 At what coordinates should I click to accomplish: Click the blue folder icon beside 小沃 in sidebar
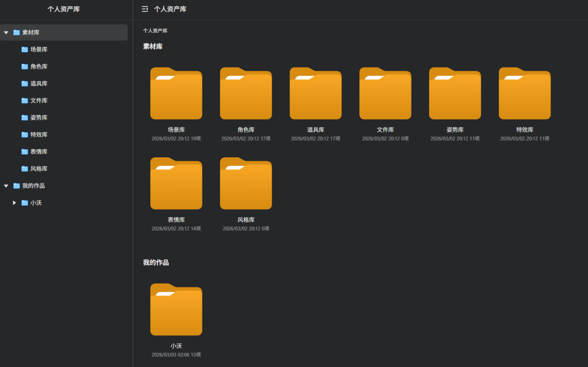coord(24,203)
